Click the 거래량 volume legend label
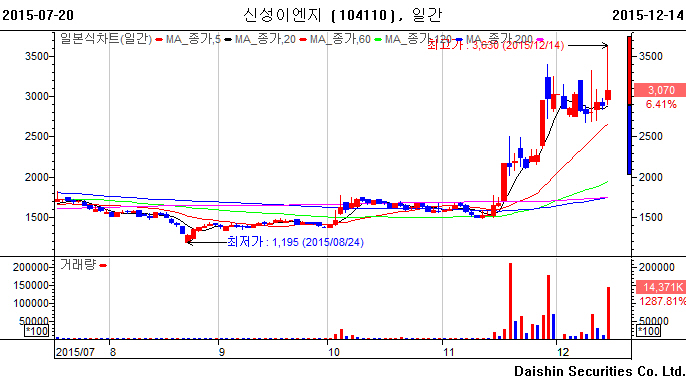 (x=77, y=265)
